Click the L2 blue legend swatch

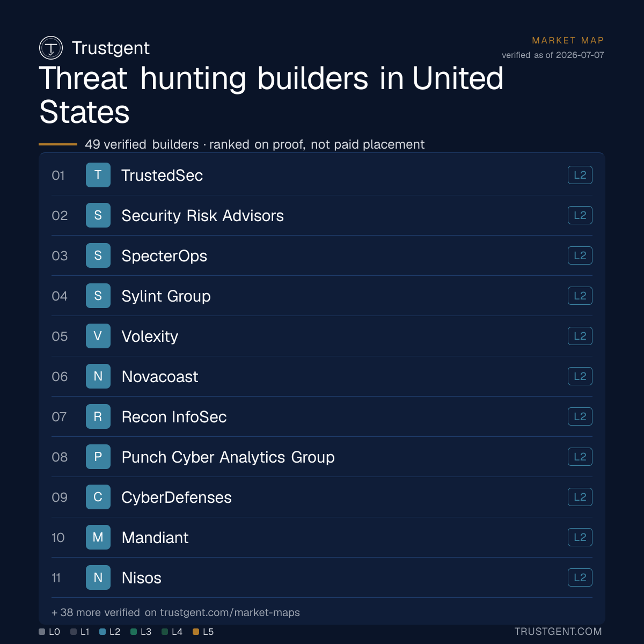pyautogui.click(x=103, y=632)
